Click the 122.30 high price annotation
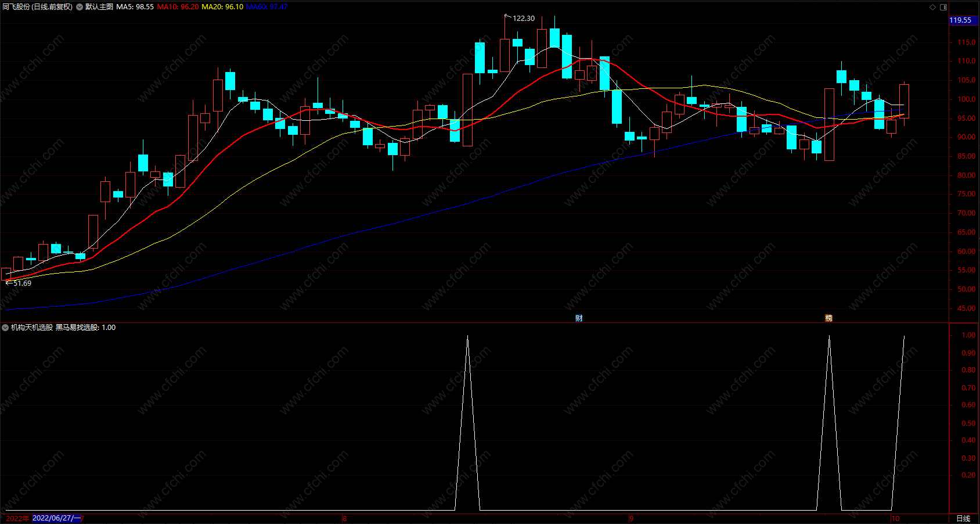This screenshot has height=524, width=980. [524, 19]
